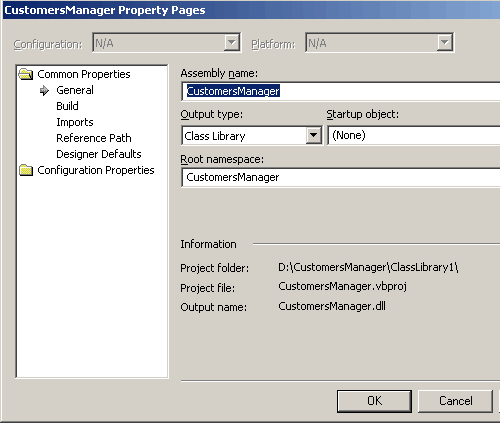The width and height of the screenshot is (500, 424).
Task: Open the Imports properties page
Action: [x=75, y=122]
